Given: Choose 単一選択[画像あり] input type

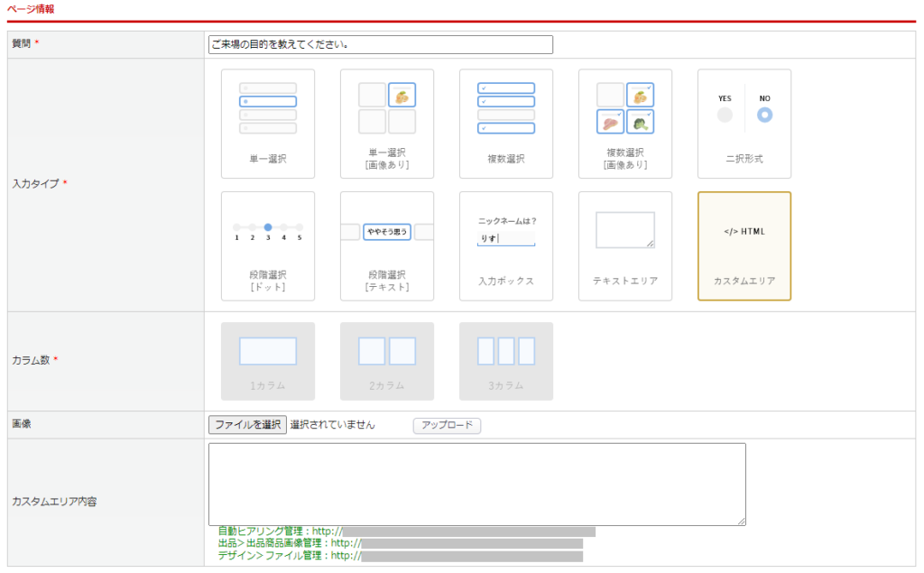Looking at the screenshot, I should point(386,124).
